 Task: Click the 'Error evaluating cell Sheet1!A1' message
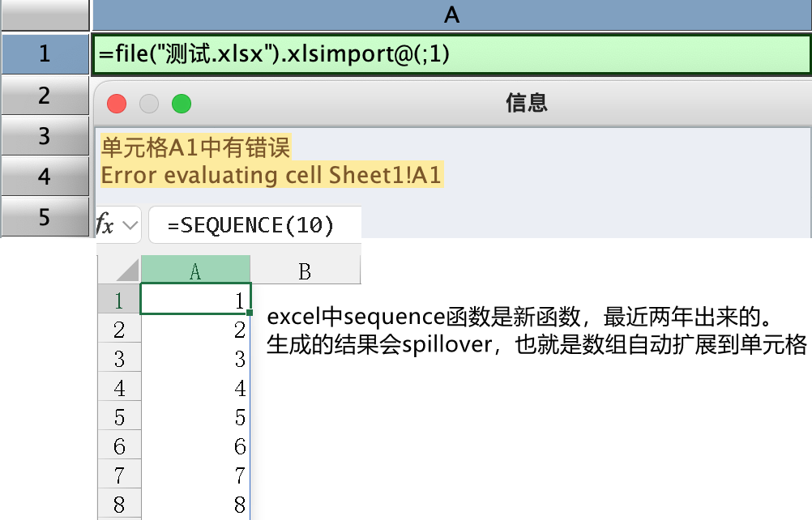click(x=271, y=175)
